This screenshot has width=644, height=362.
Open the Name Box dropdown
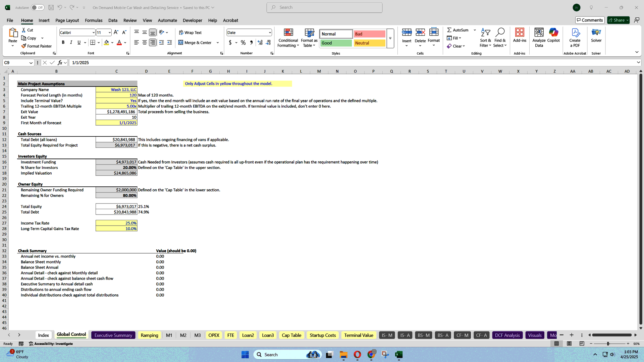pyautogui.click(x=31, y=63)
